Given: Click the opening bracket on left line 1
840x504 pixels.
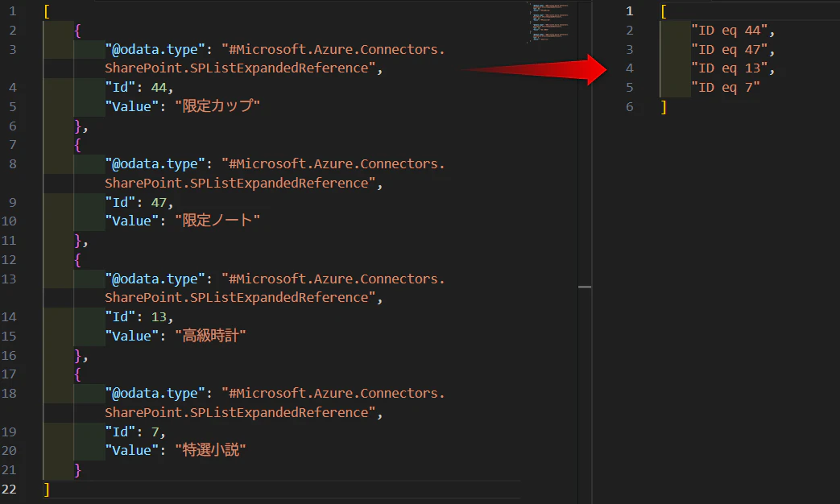Looking at the screenshot, I should (47, 11).
